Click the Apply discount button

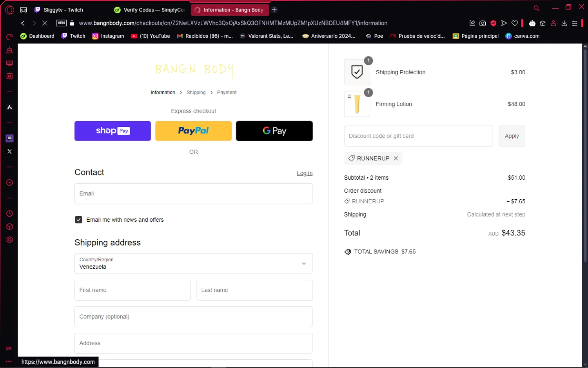point(512,136)
